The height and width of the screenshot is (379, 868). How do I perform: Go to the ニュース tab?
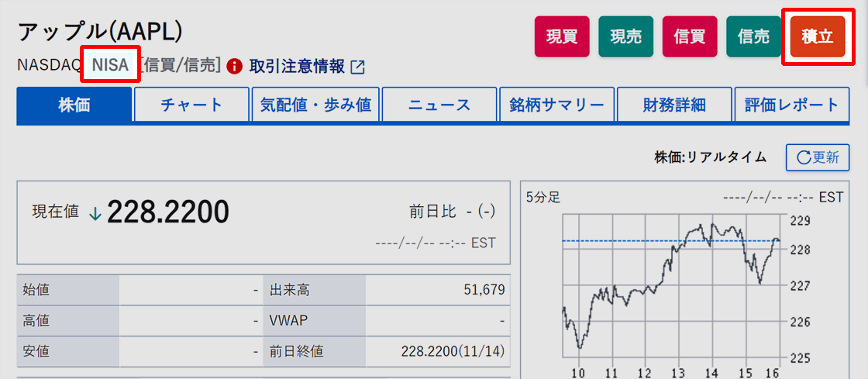click(x=439, y=105)
